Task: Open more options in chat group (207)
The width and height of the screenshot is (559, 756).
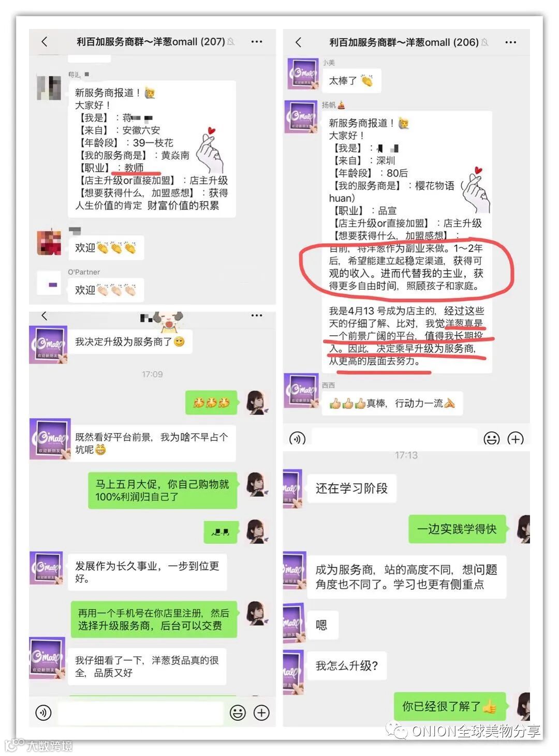Action: click(x=256, y=42)
